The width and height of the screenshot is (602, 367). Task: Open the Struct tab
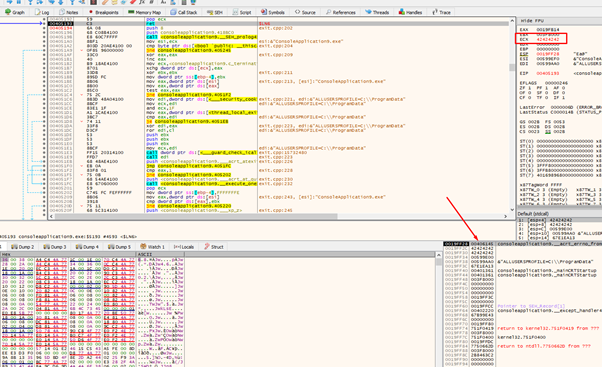pyautogui.click(x=213, y=247)
